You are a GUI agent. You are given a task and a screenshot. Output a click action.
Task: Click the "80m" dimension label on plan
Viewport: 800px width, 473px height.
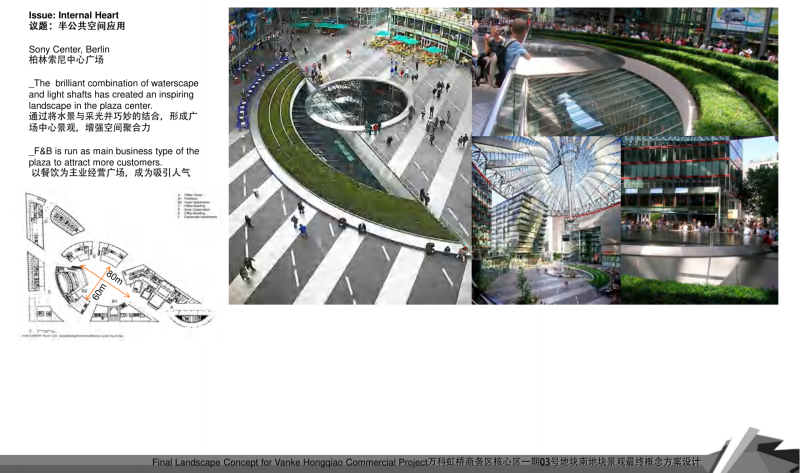coord(114,278)
